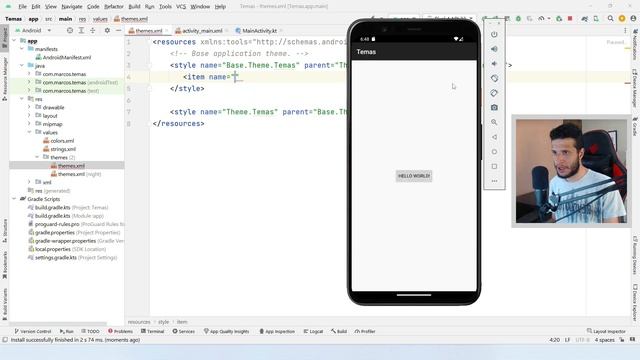Open the Logcat tool window
640x360 pixels.
[313, 331]
